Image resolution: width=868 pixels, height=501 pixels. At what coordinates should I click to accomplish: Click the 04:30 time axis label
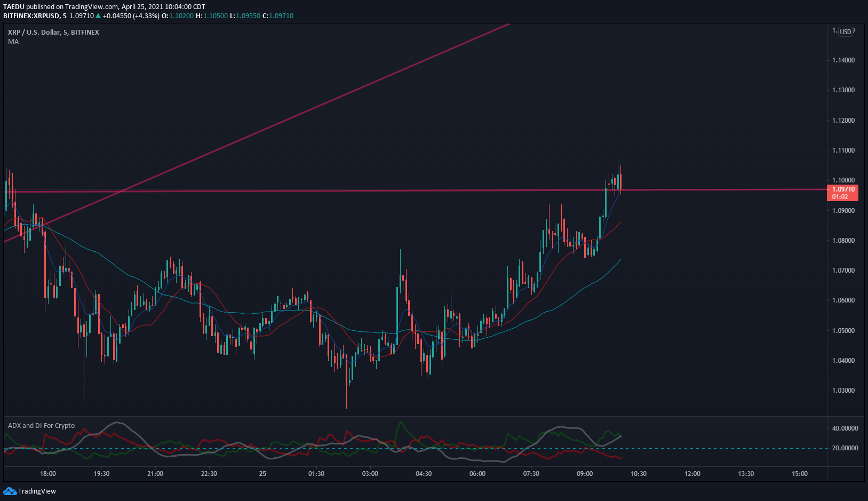pos(424,474)
